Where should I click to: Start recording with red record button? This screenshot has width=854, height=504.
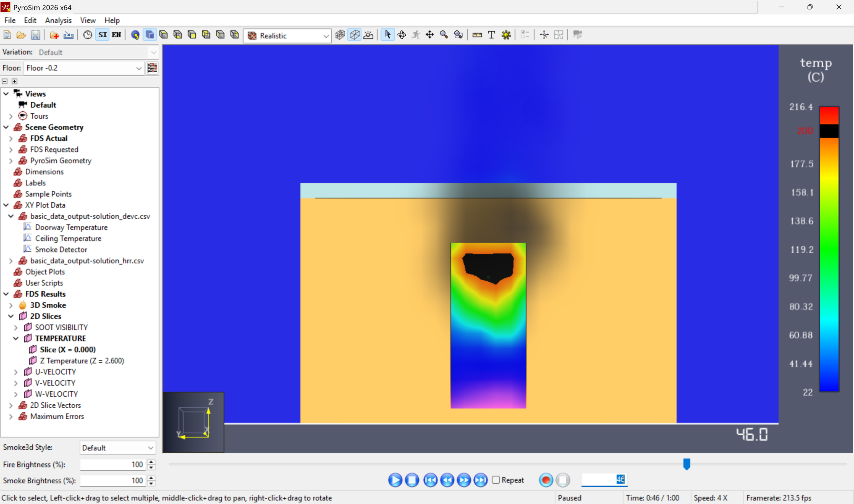tap(546, 480)
